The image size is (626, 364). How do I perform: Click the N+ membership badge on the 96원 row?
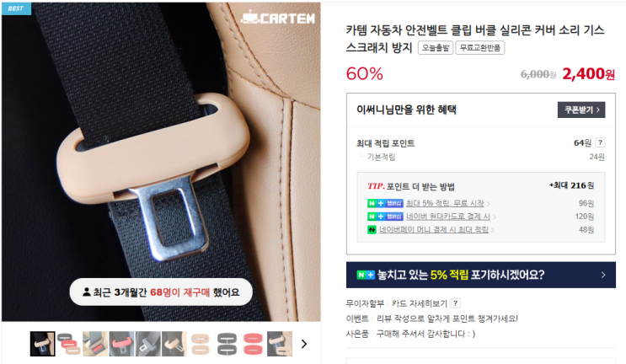pos(385,204)
